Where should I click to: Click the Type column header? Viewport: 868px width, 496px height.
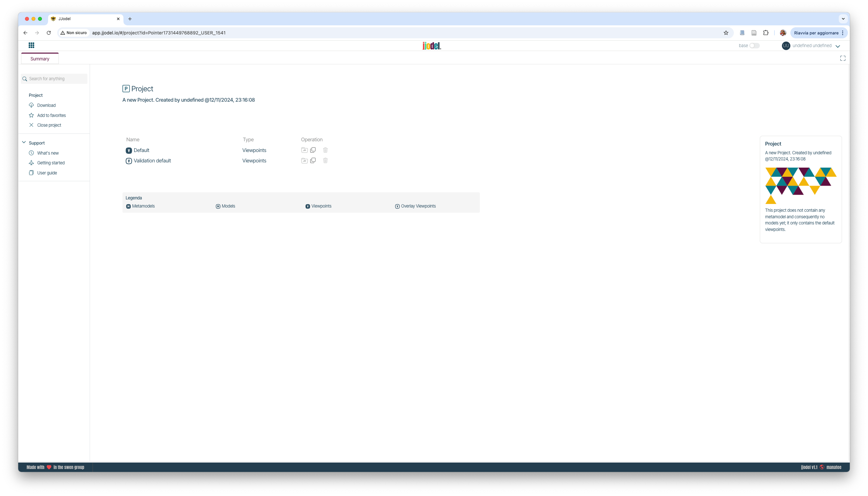pos(248,140)
